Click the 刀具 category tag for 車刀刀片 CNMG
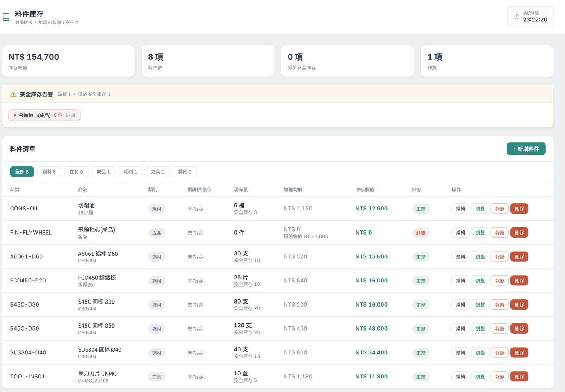Viewport: 565px width, 392px height. tap(157, 377)
